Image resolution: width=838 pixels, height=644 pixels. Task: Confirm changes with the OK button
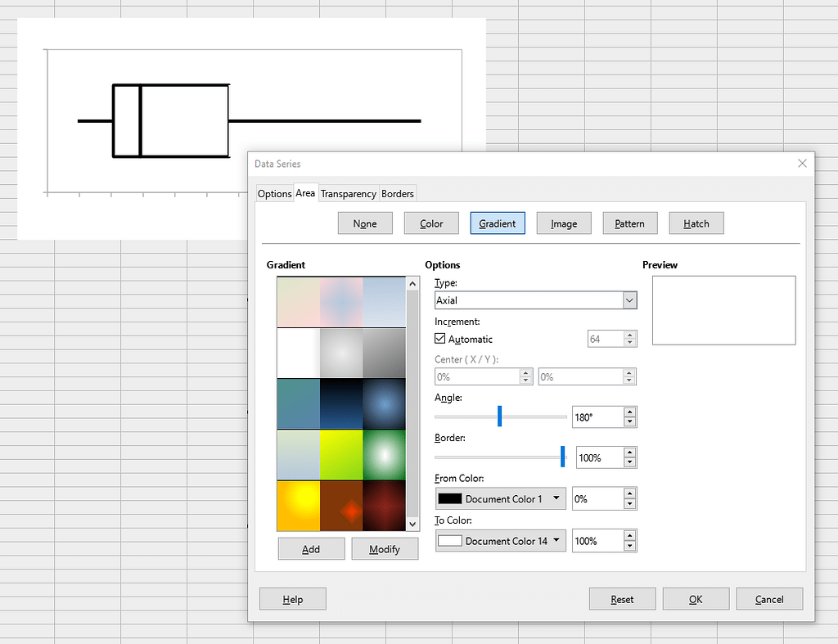pyautogui.click(x=695, y=598)
